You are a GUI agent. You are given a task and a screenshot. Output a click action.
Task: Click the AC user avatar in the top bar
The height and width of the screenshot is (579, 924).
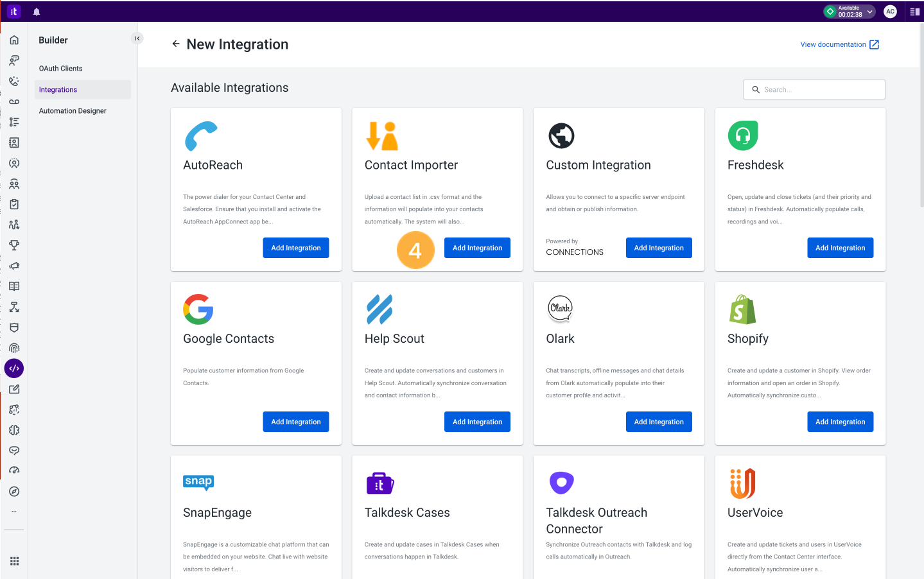click(890, 11)
